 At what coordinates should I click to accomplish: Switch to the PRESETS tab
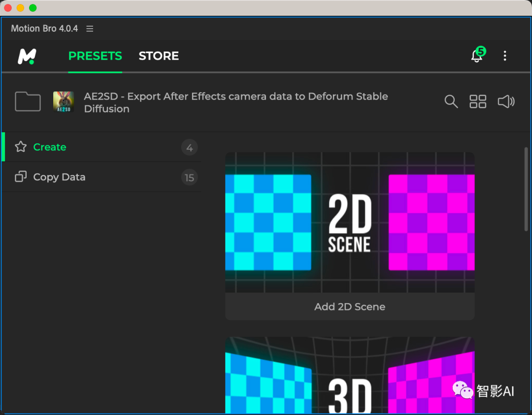[95, 56]
